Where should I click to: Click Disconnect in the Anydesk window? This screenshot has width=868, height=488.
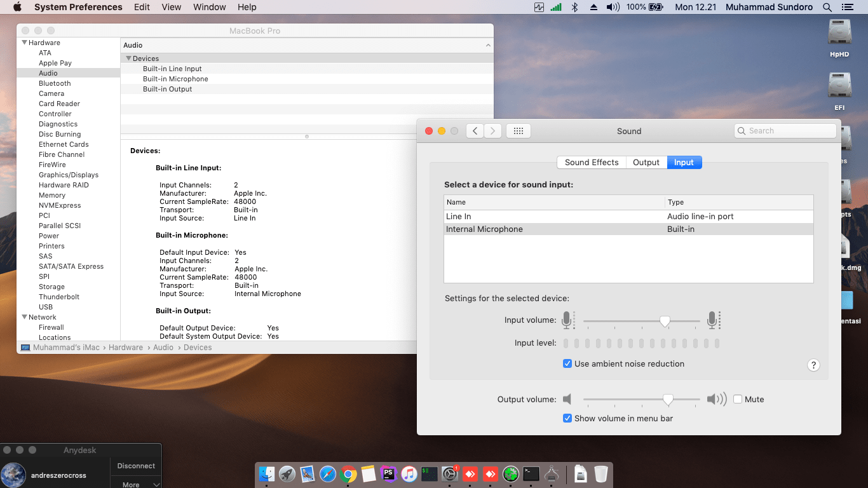pyautogui.click(x=136, y=466)
